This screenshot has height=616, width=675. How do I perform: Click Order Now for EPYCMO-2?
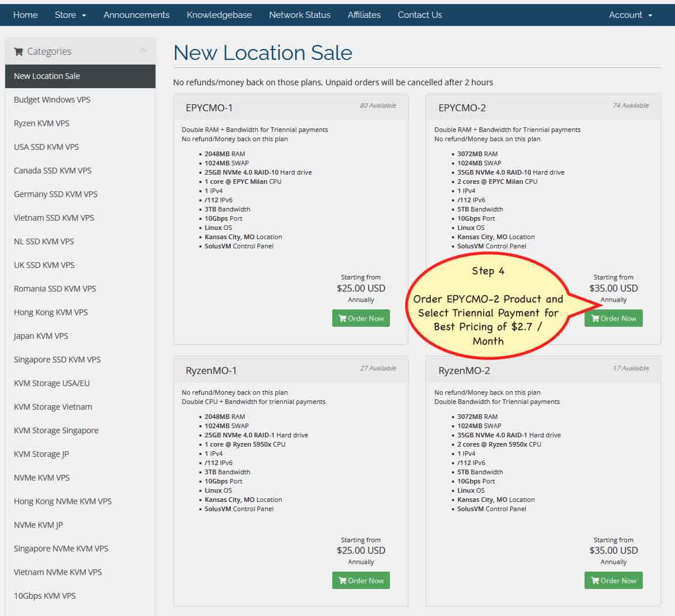(613, 318)
